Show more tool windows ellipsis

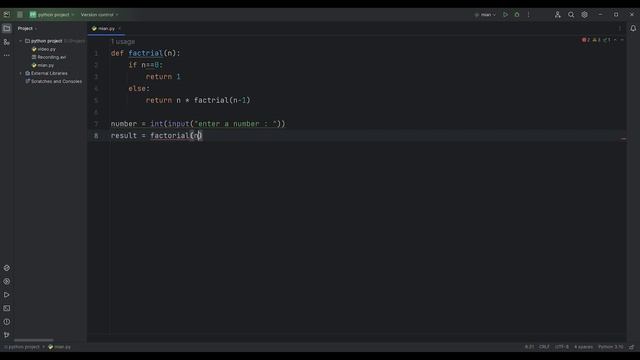(7, 55)
